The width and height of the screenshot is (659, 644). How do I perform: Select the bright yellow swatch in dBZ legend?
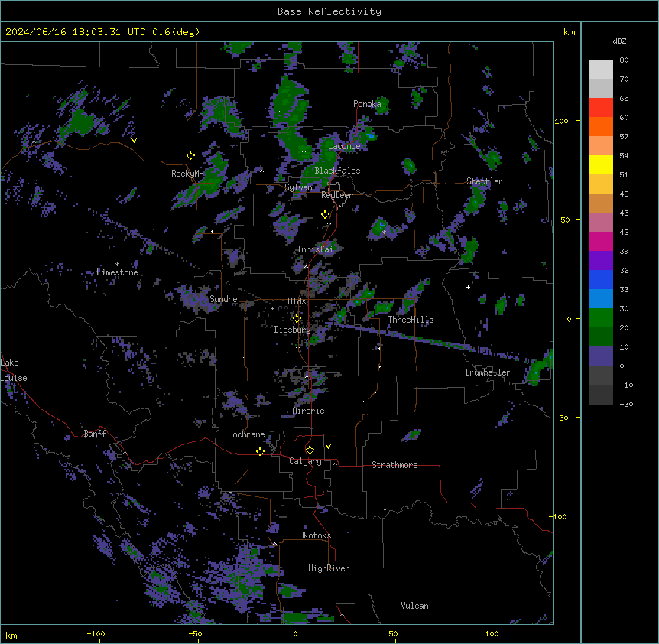601,164
